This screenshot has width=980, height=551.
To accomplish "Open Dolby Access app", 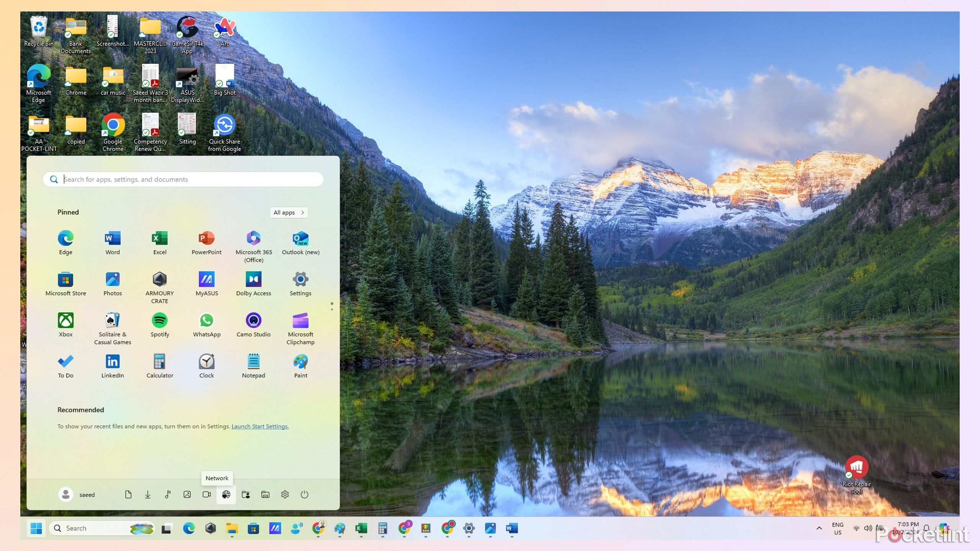I will (253, 284).
